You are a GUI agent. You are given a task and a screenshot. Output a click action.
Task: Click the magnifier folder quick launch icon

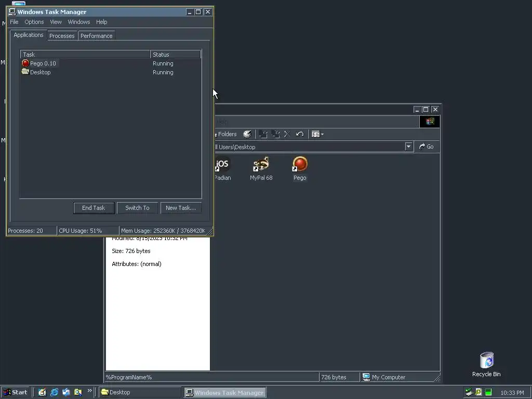click(x=78, y=393)
